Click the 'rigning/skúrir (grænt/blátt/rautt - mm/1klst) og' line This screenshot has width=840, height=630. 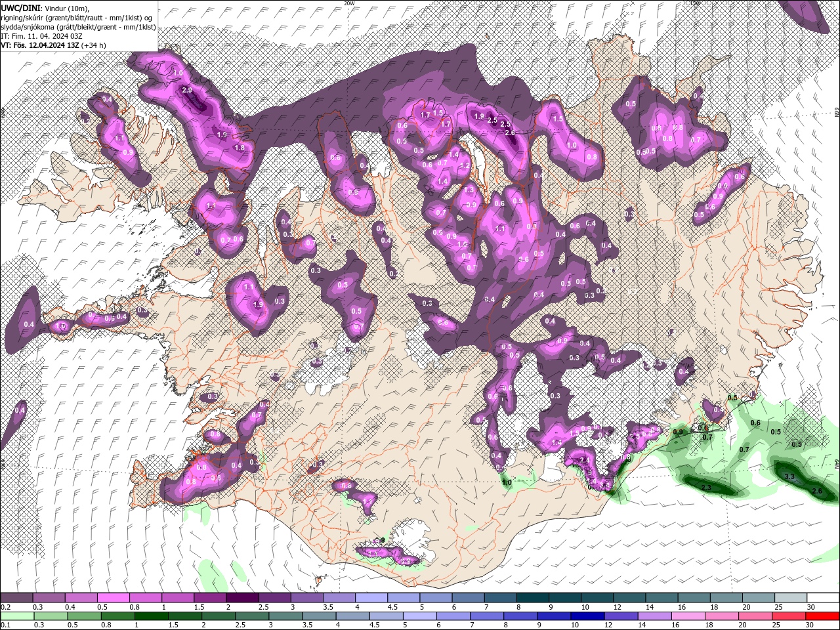pos(77,18)
